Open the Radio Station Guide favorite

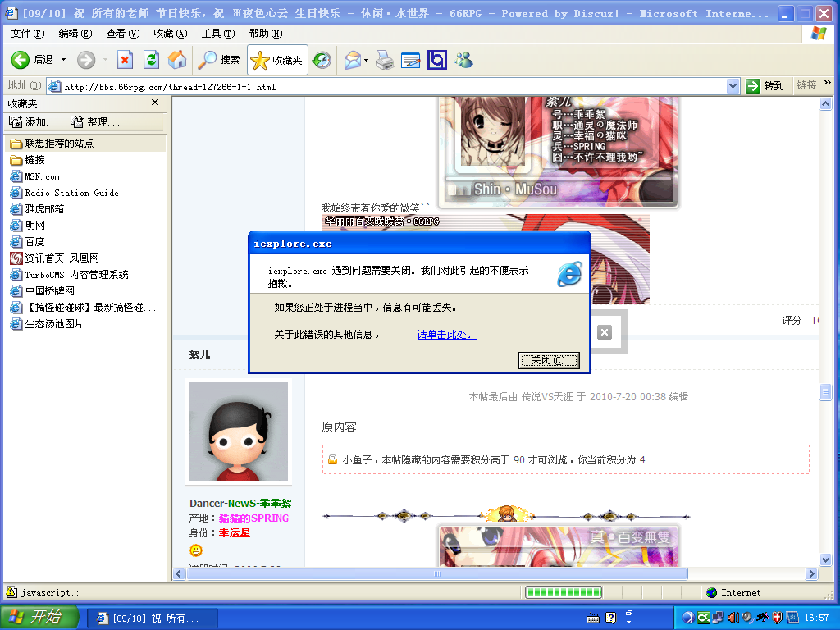pos(64,193)
